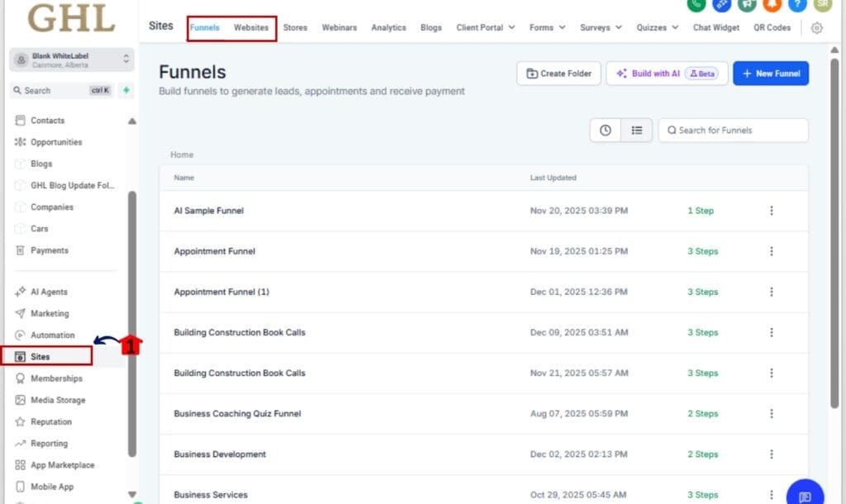This screenshot has height=504, width=846.
Task: Click the Create Folder button
Action: tap(558, 74)
